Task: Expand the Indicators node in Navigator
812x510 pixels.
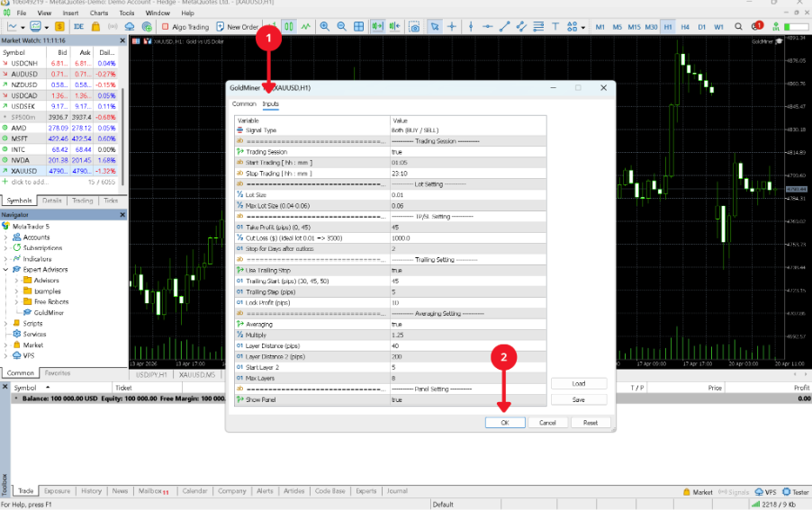Action: [x=6, y=259]
